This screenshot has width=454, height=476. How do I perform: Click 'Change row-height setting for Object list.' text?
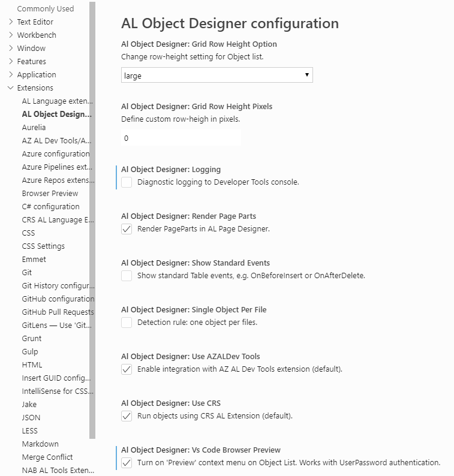coord(193,57)
